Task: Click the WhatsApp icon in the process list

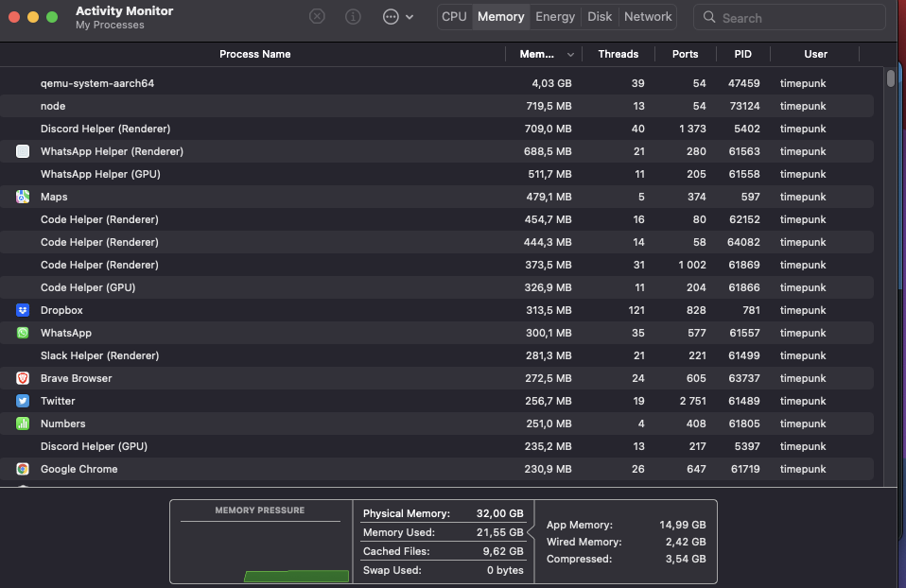Action: [x=23, y=333]
